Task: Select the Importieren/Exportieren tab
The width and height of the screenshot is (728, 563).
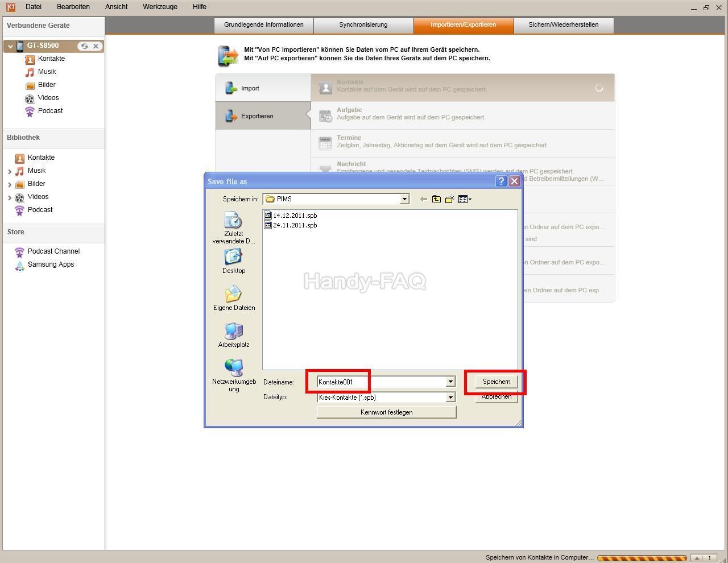Action: coord(464,25)
